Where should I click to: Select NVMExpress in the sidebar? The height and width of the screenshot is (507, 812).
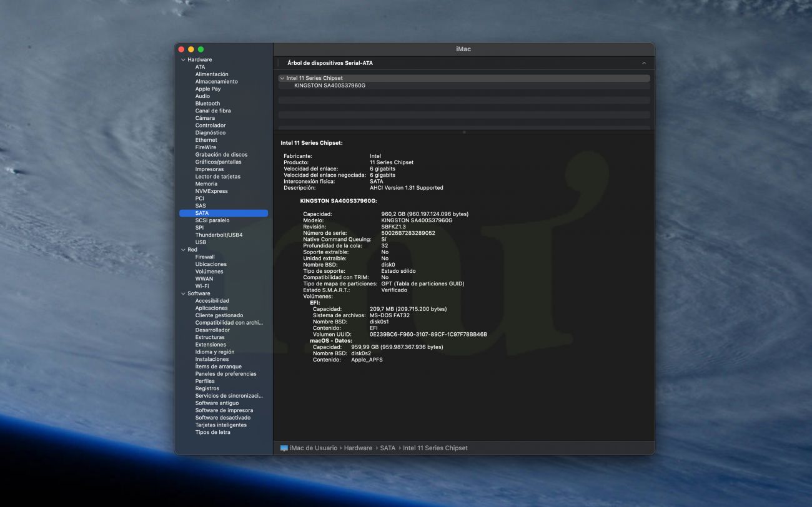(211, 191)
